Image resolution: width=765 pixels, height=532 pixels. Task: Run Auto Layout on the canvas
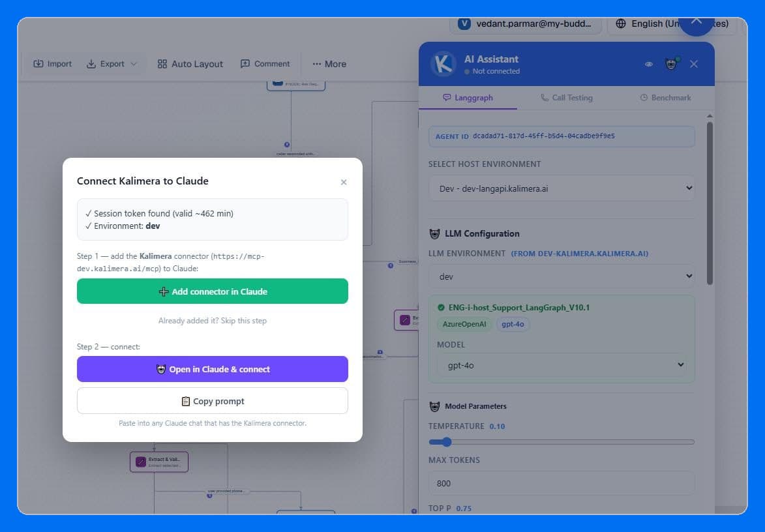[190, 64]
